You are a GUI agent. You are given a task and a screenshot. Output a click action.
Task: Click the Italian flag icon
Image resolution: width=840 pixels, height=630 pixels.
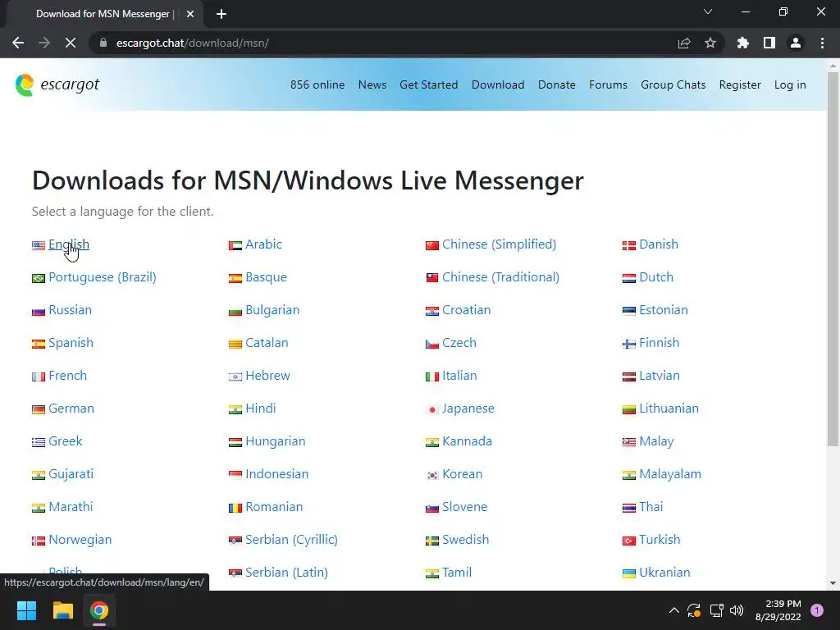tap(432, 377)
